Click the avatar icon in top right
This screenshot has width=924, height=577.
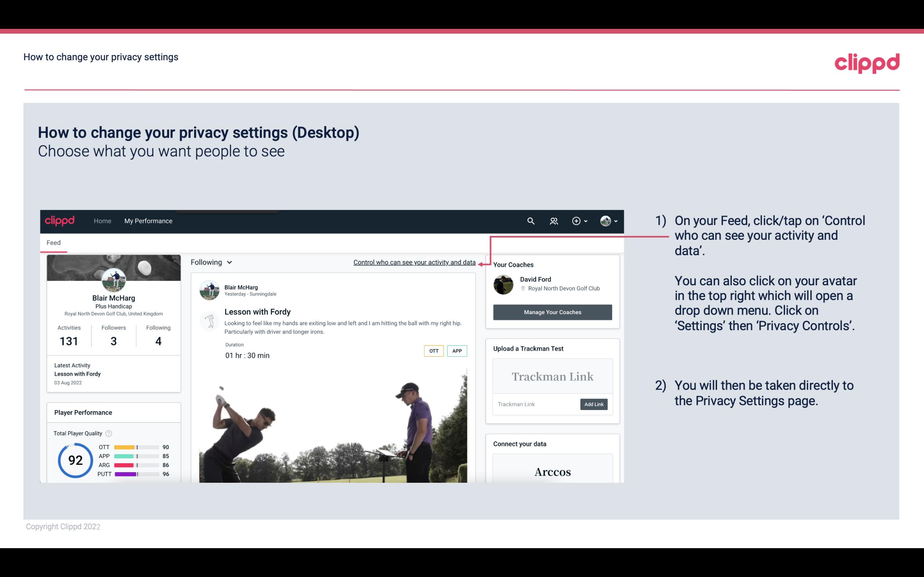pos(605,221)
